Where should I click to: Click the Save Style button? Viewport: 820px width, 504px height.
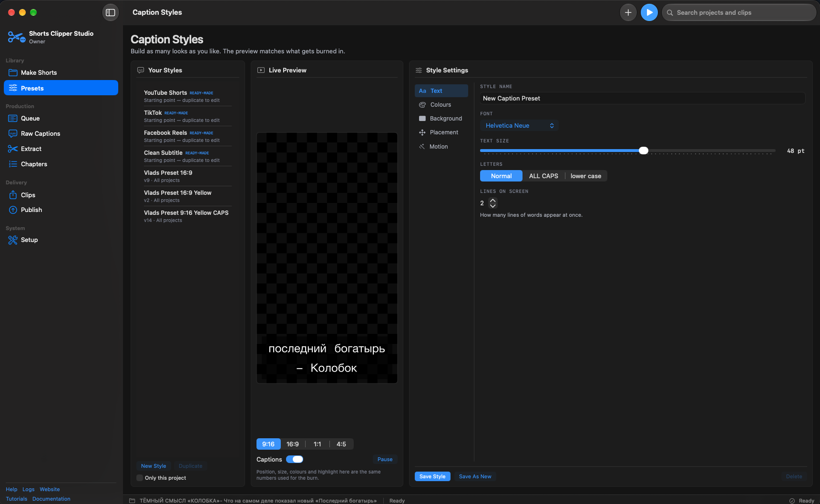432,476
